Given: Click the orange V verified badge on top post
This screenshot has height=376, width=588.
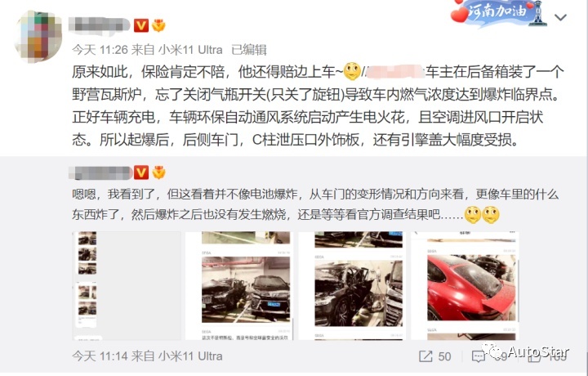Looking at the screenshot, I should (141, 25).
